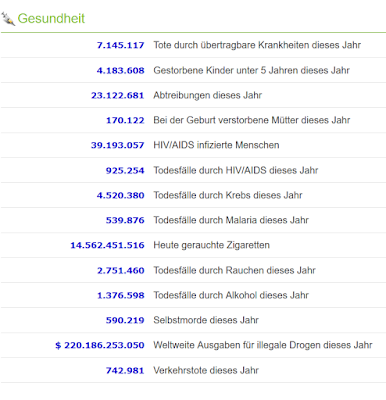Image resolution: width=386 pixels, height=400 pixels.
Task: Click counter value 590.219
Action: pyautogui.click(x=125, y=320)
